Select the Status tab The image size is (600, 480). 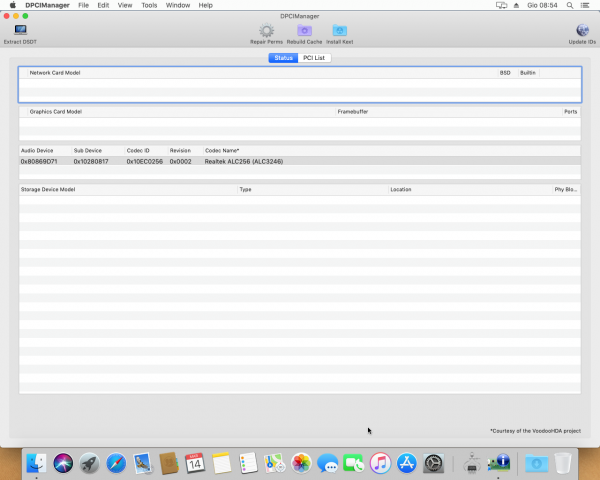coord(282,58)
